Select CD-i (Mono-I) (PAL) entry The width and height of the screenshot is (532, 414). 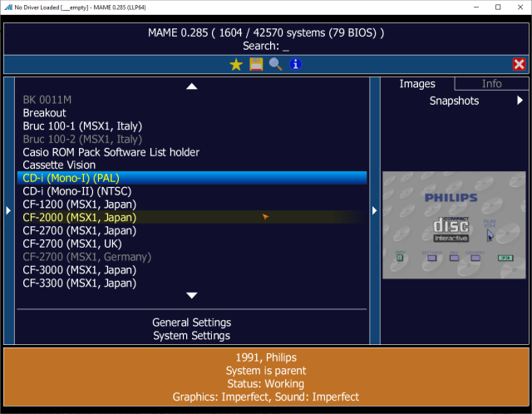(192, 178)
